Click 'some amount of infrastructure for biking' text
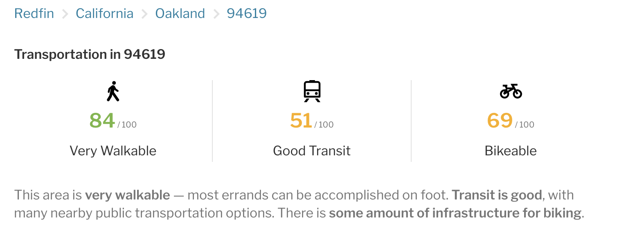This screenshot has height=242, width=644. tap(455, 213)
